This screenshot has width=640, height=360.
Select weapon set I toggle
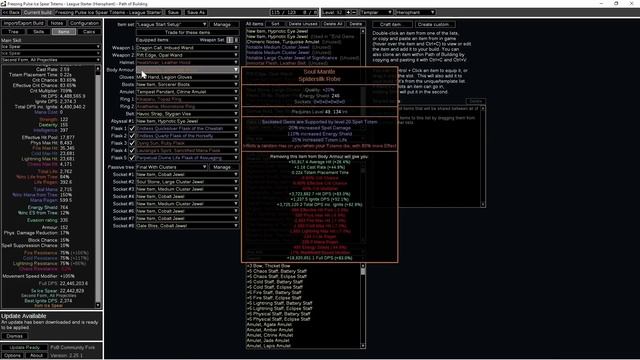[230, 40]
